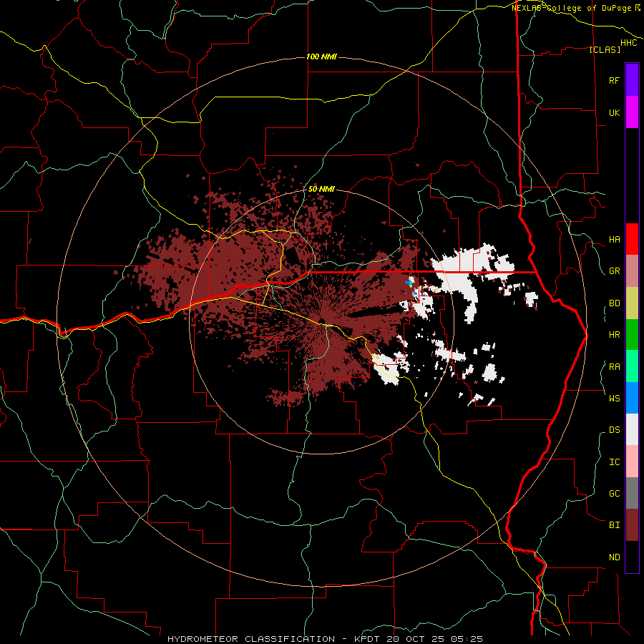Click the HA legend label
The image size is (644, 644).
click(614, 240)
